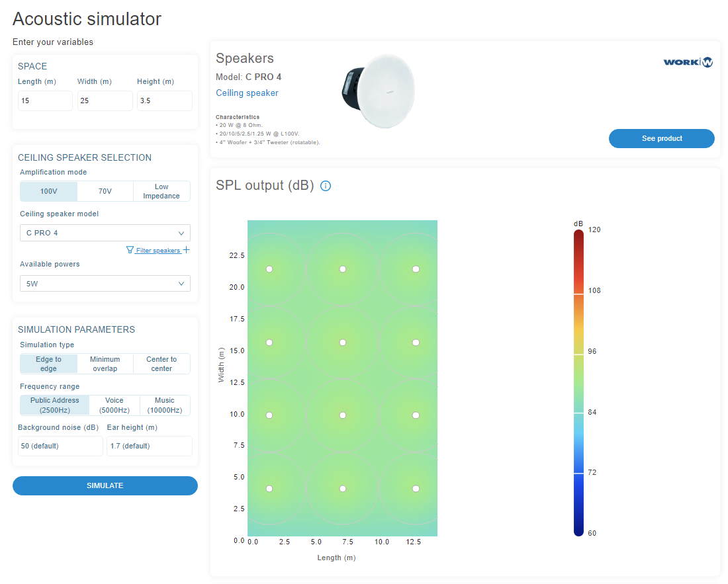Click the See product button

661,138
